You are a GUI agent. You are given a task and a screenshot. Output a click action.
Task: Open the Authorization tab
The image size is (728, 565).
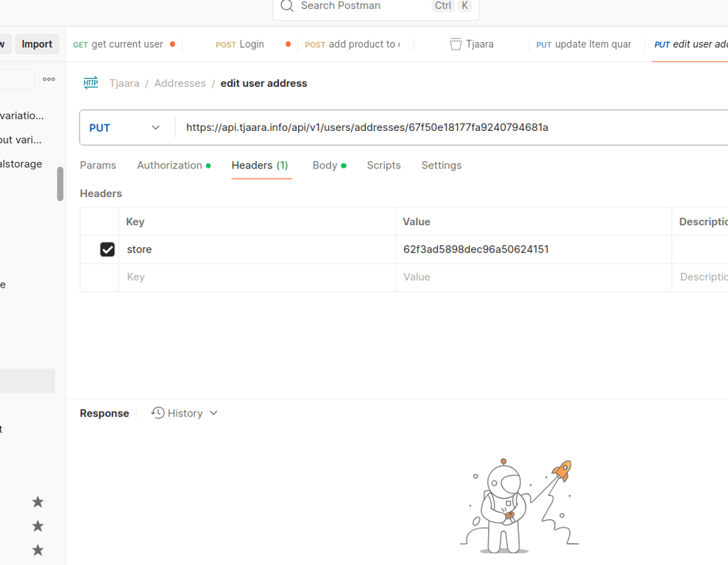point(174,165)
